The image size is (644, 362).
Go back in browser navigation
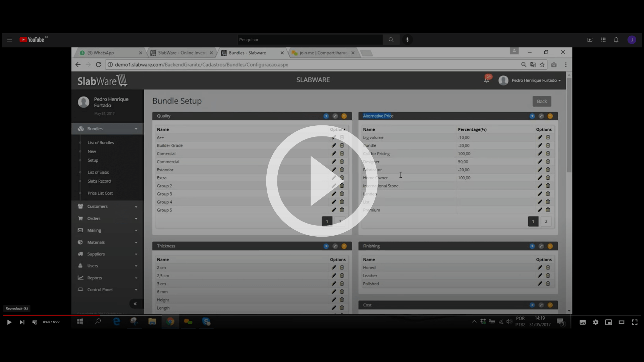click(78, 65)
